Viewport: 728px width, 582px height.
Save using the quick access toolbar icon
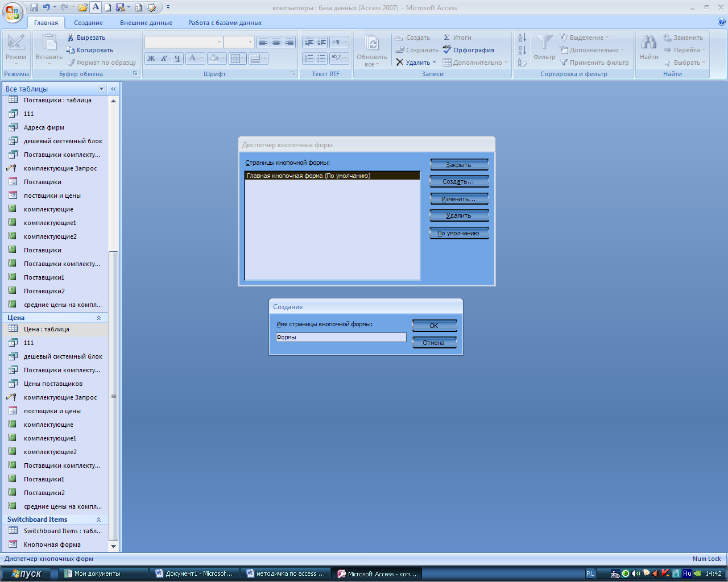pos(34,7)
